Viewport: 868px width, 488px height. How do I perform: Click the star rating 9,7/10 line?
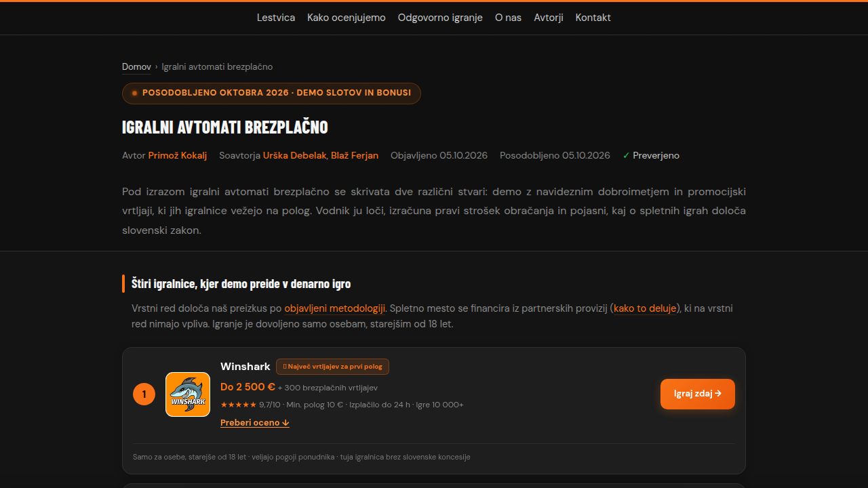click(342, 405)
